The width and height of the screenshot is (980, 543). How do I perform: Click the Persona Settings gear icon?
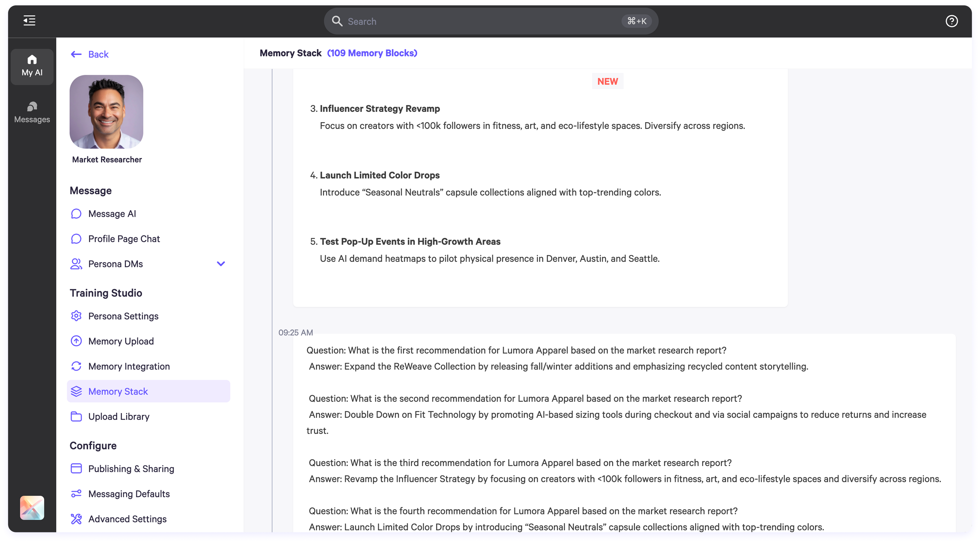[x=76, y=316]
